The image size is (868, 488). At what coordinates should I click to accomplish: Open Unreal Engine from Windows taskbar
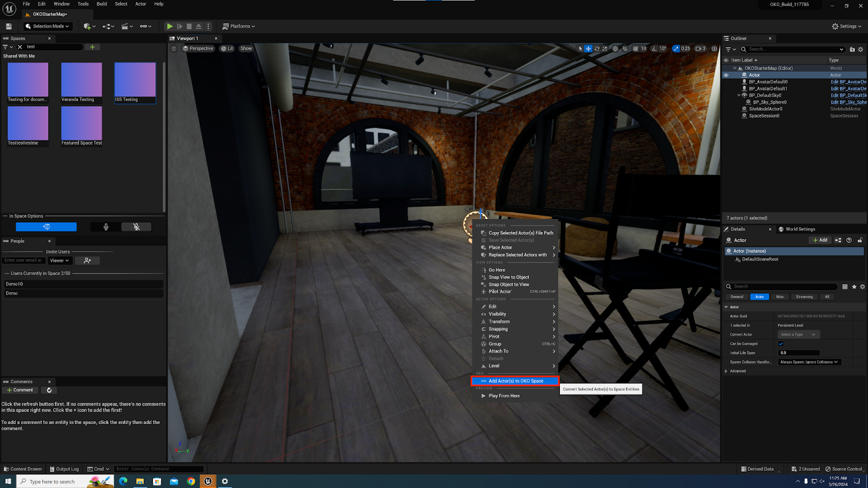208,481
